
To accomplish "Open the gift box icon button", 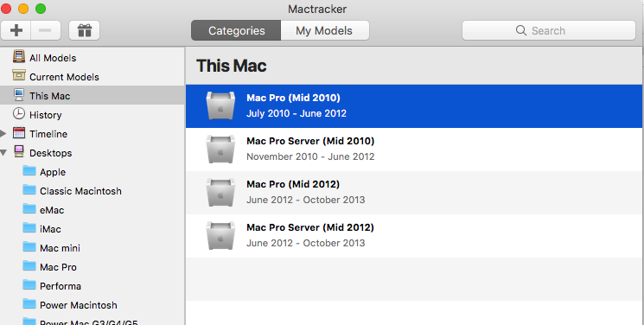I will pos(84,30).
